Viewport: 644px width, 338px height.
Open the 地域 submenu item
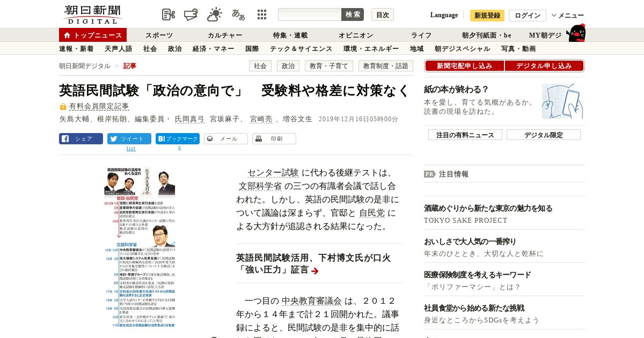pyautogui.click(x=417, y=49)
